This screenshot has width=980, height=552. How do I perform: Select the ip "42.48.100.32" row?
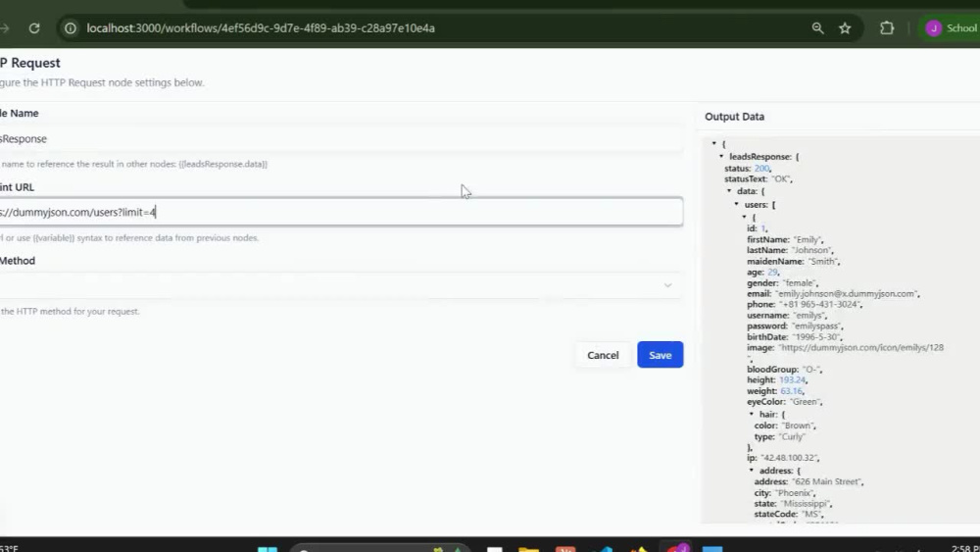(x=784, y=458)
